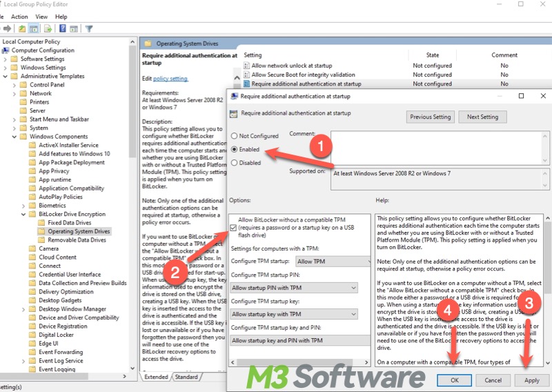Click the Printers folder icon

(23, 102)
